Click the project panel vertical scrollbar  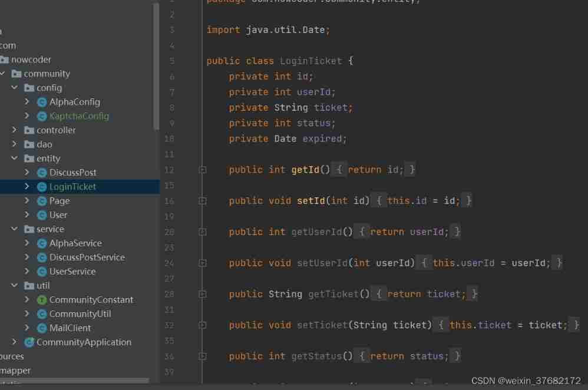(156, 65)
